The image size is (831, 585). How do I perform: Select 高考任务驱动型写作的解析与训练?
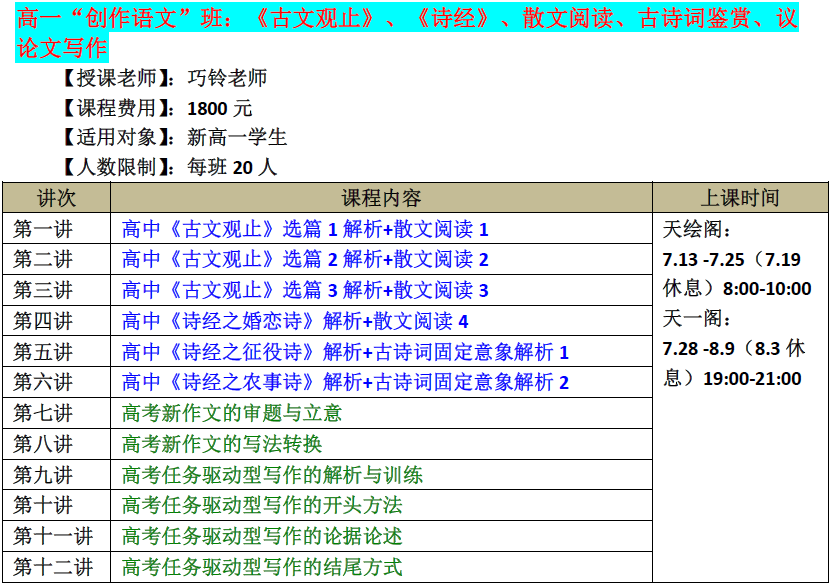272,475
